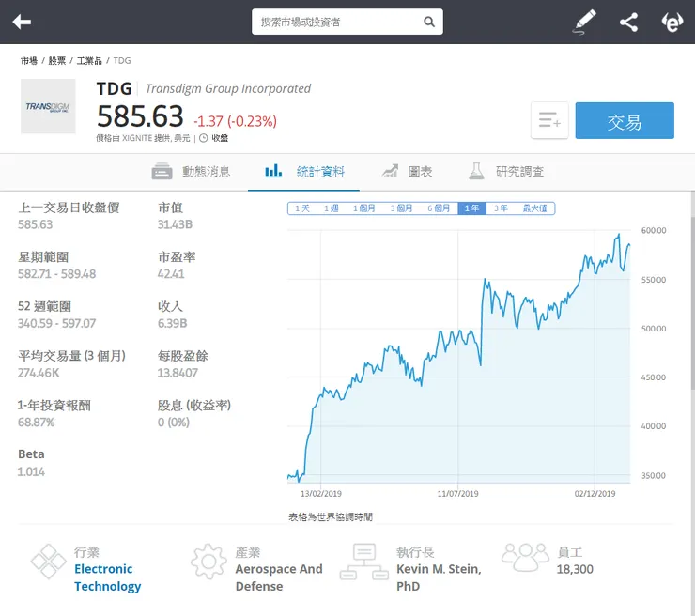695x616 pixels.
Task: Select the 3個月 chart range
Action: (401, 208)
